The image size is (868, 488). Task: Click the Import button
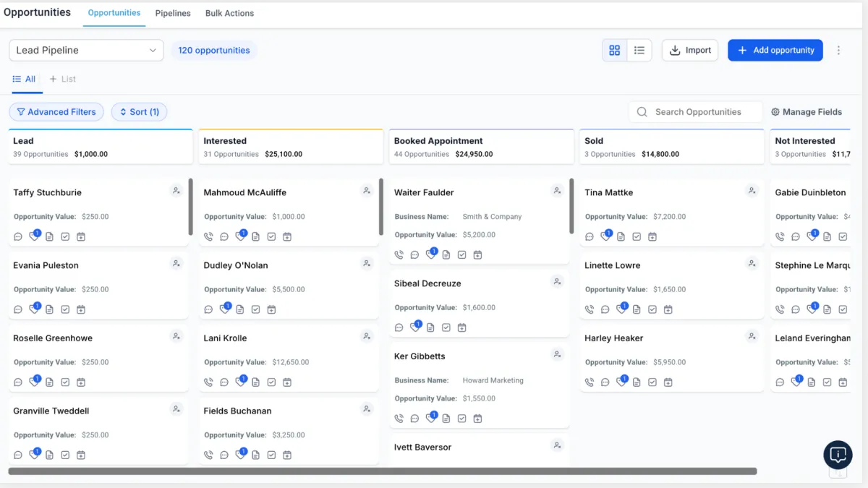click(690, 50)
